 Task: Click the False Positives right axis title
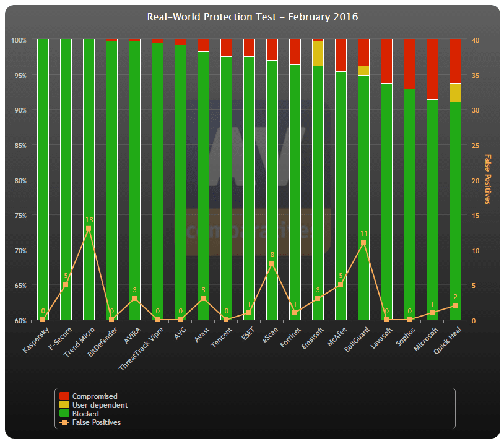[x=488, y=180]
